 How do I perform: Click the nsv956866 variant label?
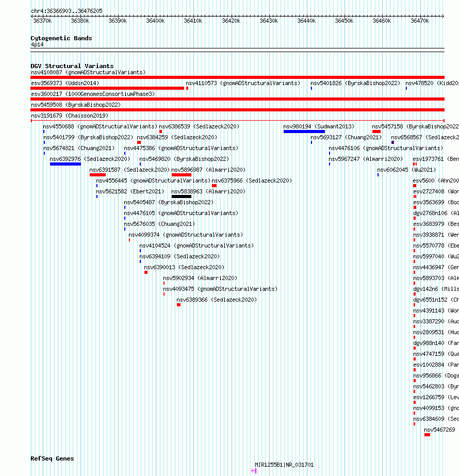point(436,375)
